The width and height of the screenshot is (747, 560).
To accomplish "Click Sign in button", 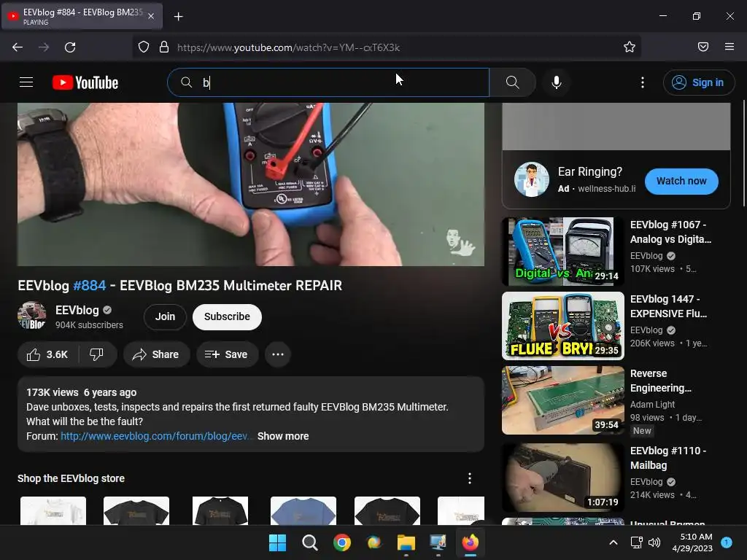I will click(698, 82).
